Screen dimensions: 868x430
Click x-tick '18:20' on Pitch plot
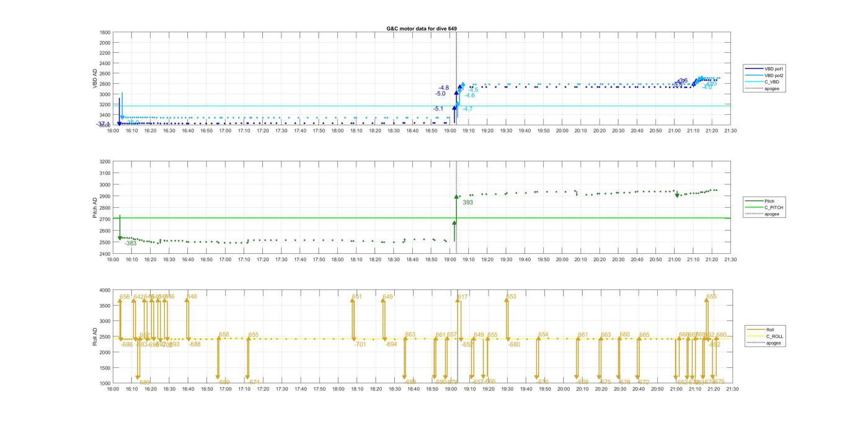pyautogui.click(x=375, y=259)
